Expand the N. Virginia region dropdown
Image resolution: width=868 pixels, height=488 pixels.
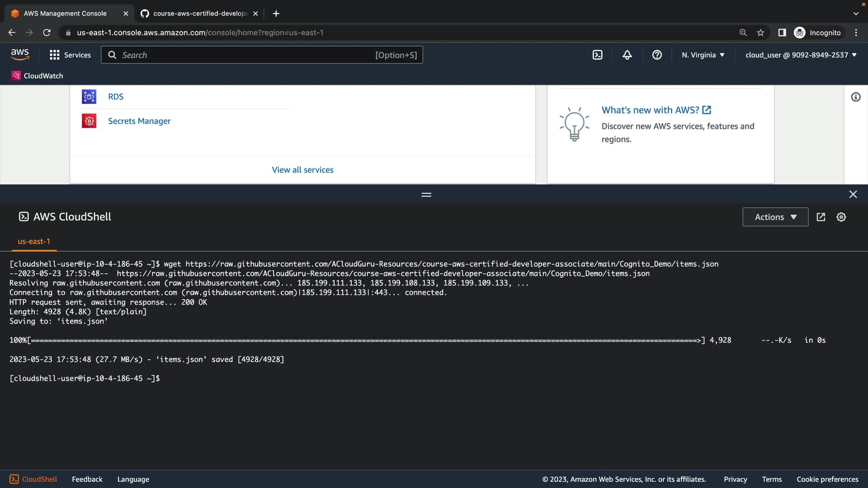click(703, 55)
